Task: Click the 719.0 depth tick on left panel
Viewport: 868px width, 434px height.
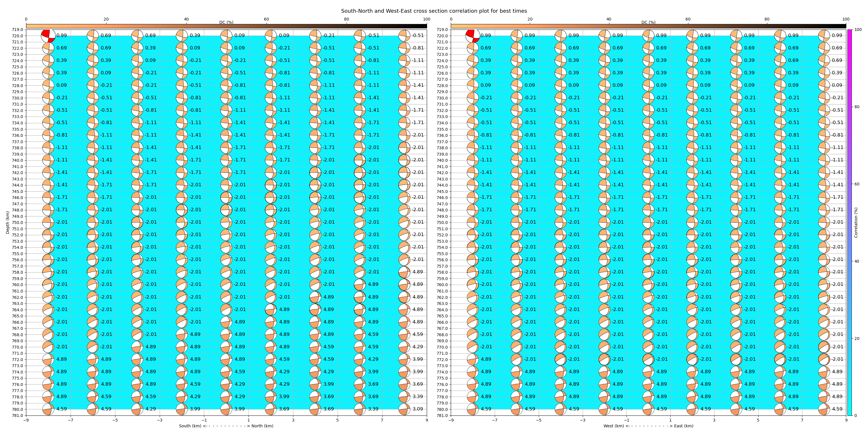Action: click(x=18, y=30)
